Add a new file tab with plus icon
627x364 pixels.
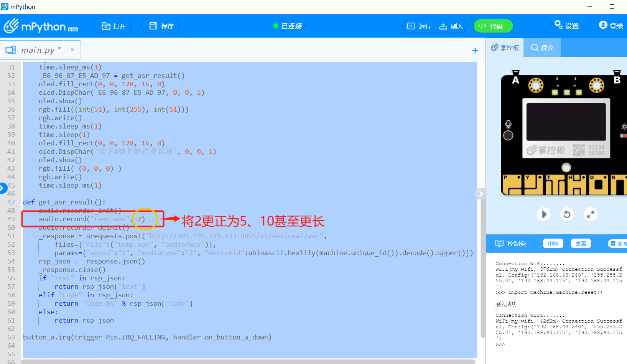point(475,51)
